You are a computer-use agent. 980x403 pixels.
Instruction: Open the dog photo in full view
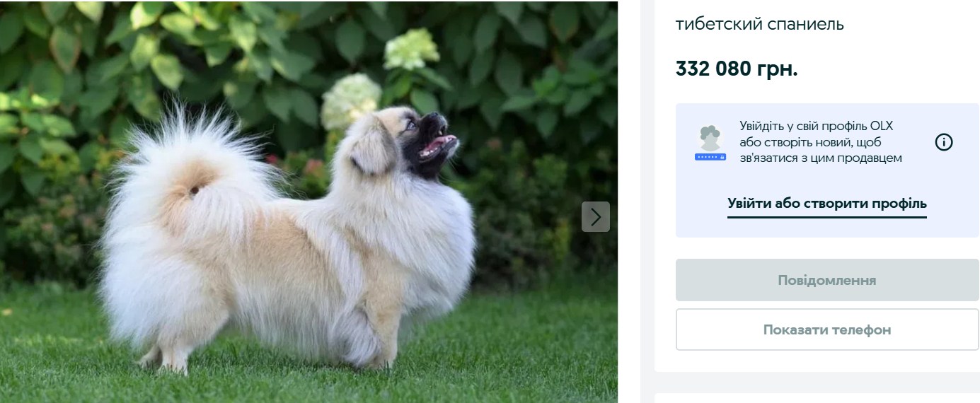click(309, 201)
